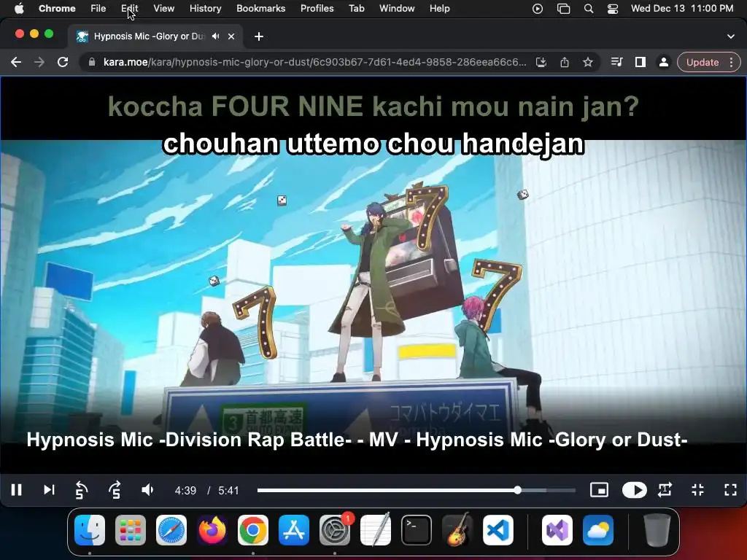Rewind the video five seconds
Screen dimensions: 747x560
point(82,490)
